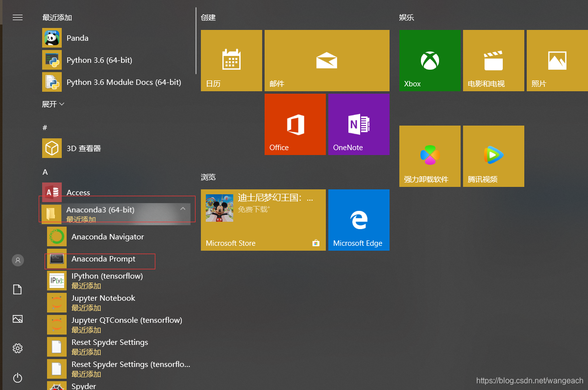Open the 3D 查看器 app
Screen dimensions: 588x390
[116, 148]
